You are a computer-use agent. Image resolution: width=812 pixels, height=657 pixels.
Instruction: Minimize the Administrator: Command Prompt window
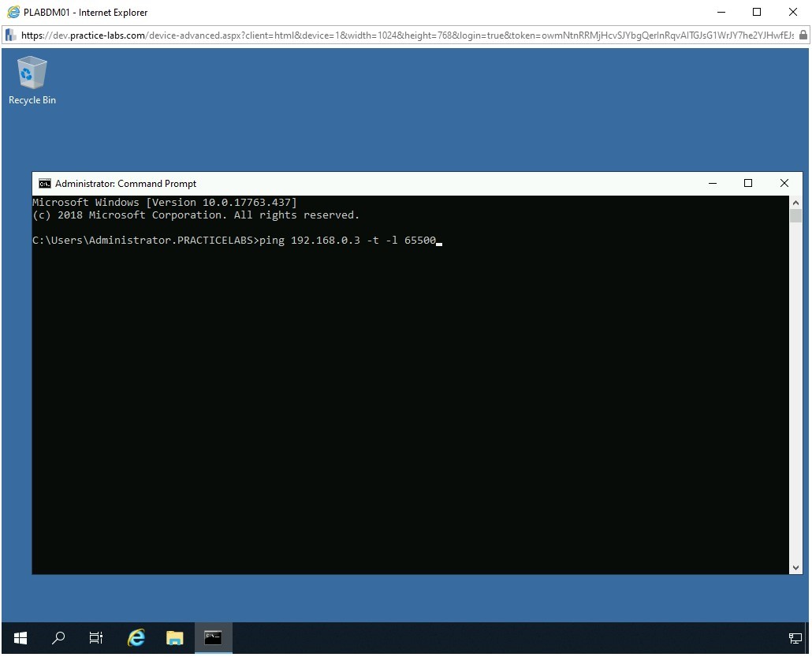pyautogui.click(x=713, y=184)
